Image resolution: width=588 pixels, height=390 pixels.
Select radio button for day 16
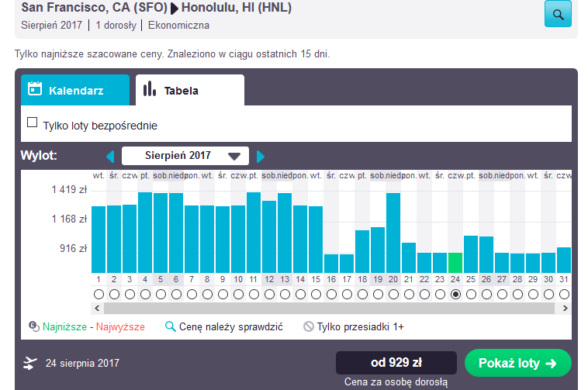point(331,295)
